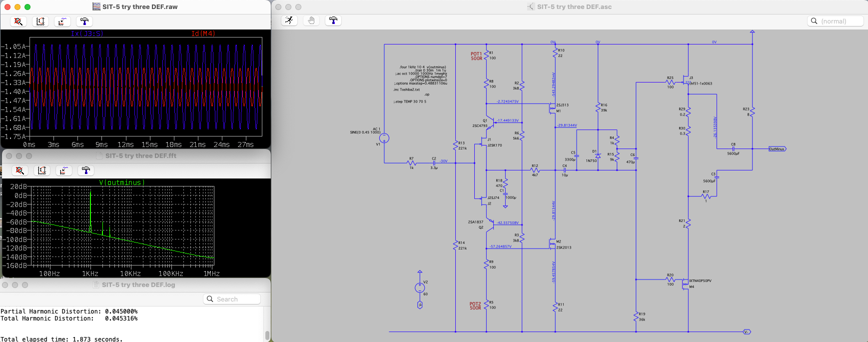The image size is (868, 342).
Task: Select resistor R14 221k
Action: pos(456,245)
